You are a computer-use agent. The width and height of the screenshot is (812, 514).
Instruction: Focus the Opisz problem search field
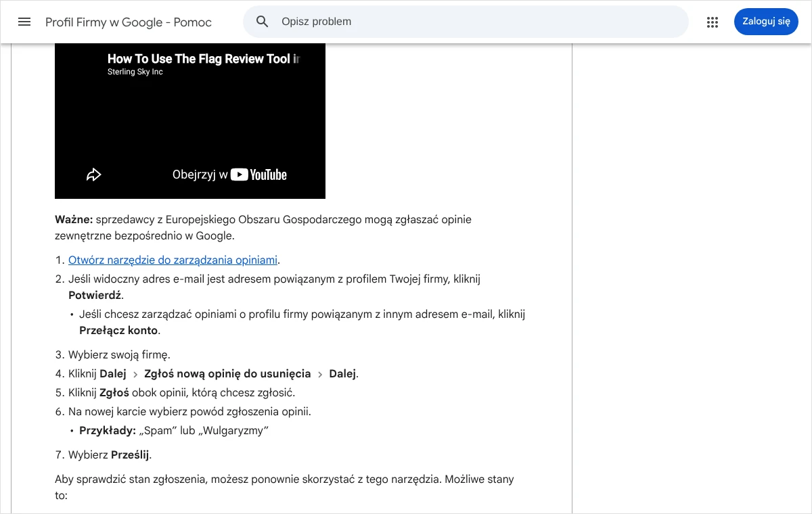point(466,22)
